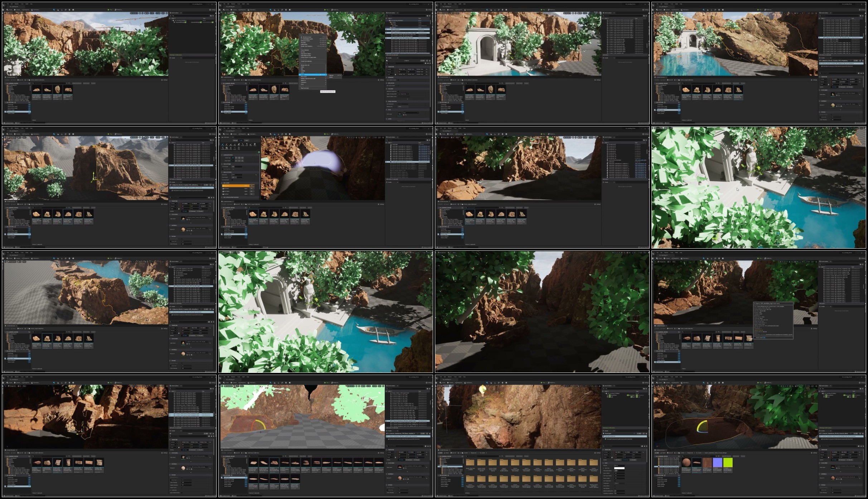Click the first folder thumbnail in the folder-grid content browser
Screen dimensions: 868x499
(470, 463)
